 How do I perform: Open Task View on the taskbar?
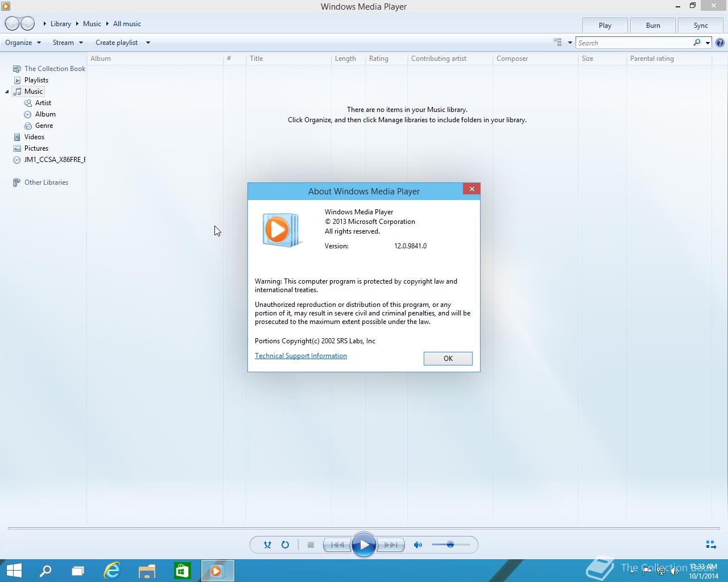click(x=78, y=571)
